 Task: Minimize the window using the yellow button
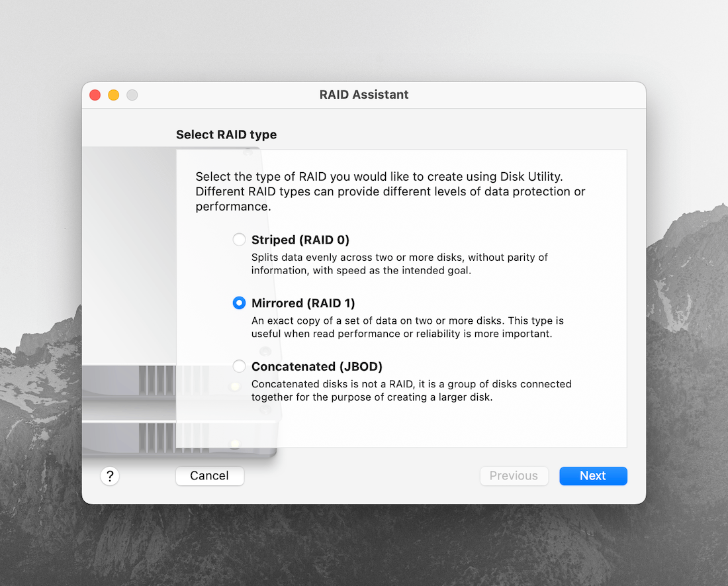coord(113,95)
